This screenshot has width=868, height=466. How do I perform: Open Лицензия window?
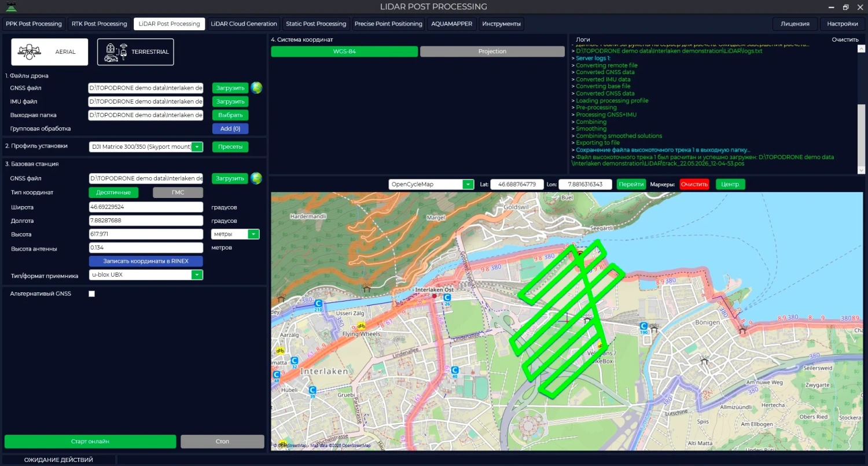(795, 24)
